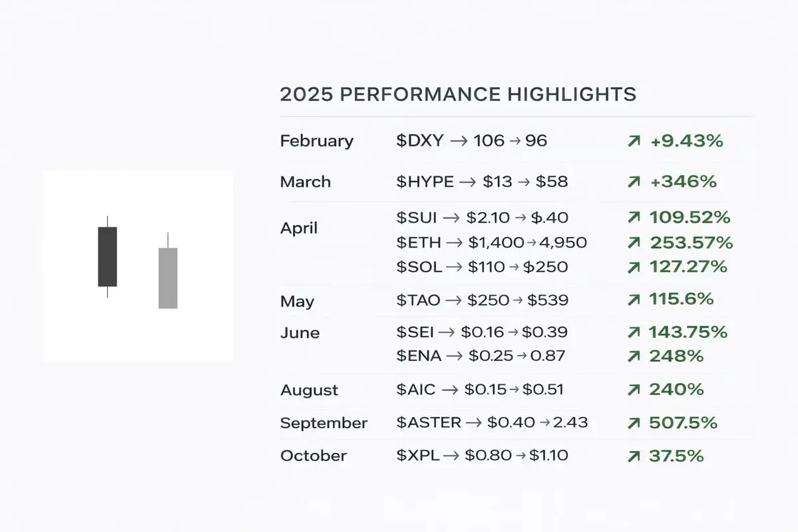Click the green arrow next to +346%

[x=634, y=182]
